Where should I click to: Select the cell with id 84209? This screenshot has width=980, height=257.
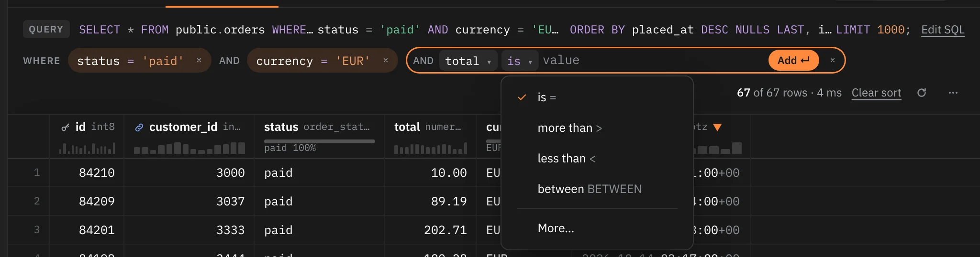87,201
